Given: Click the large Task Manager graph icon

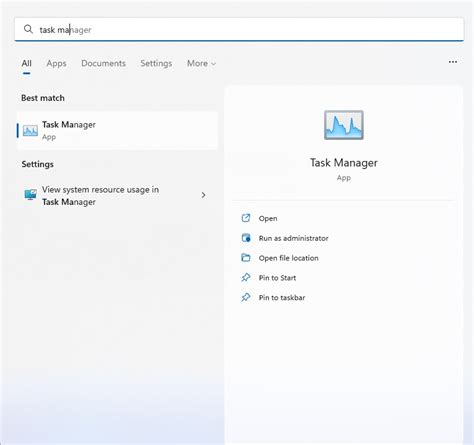Looking at the screenshot, I should [344, 125].
